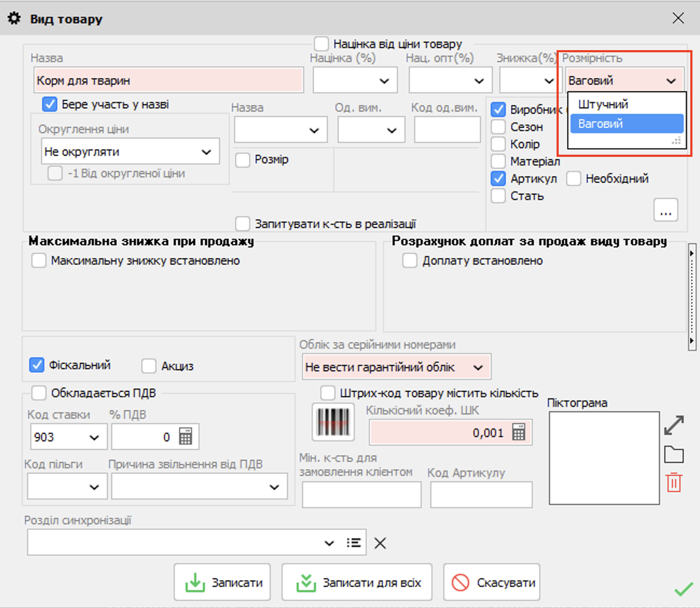Open calculator next to % ПДВ field
Viewport: 700px width, 608px height.
(186, 437)
